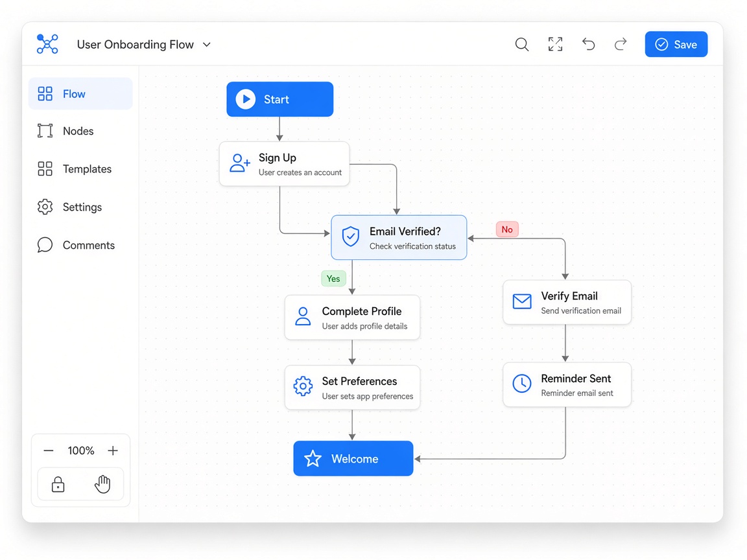Click "Check verification status" description

tap(412, 246)
